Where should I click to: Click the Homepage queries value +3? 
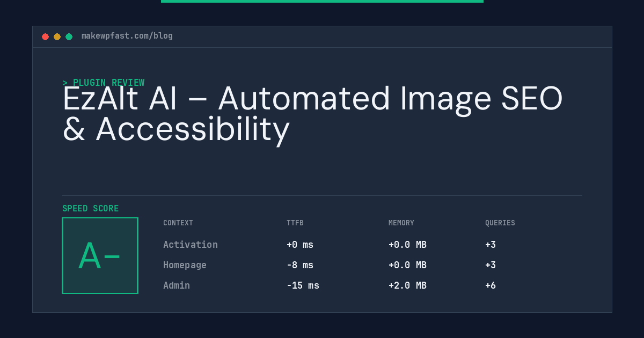491,265
